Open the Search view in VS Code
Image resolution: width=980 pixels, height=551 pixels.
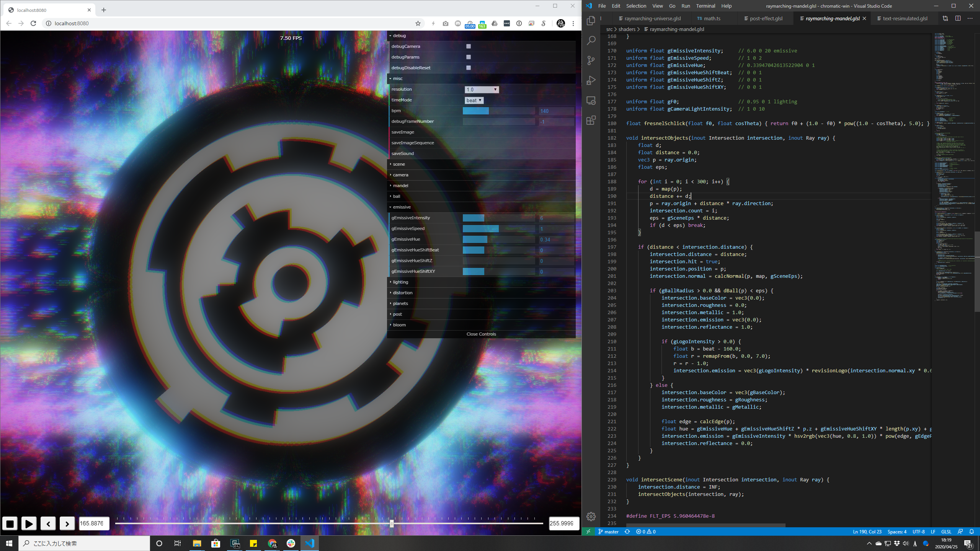coord(591,40)
